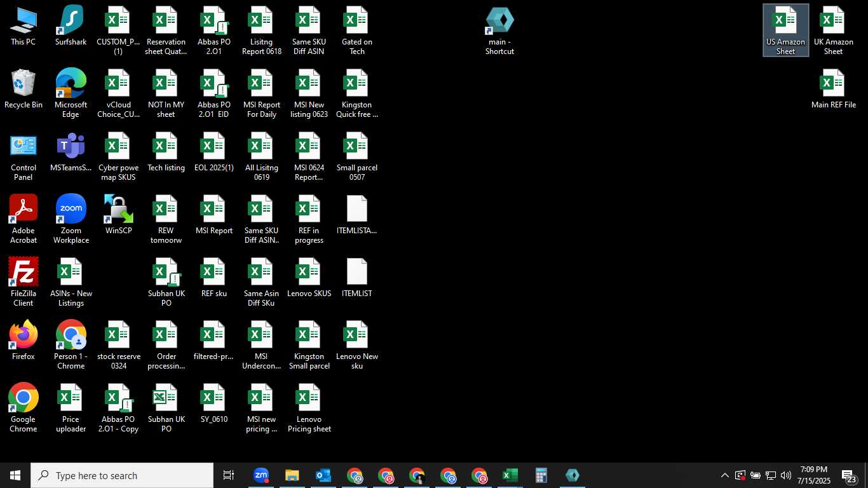Open Microsoft Edge desktop shortcut

[x=71, y=94]
